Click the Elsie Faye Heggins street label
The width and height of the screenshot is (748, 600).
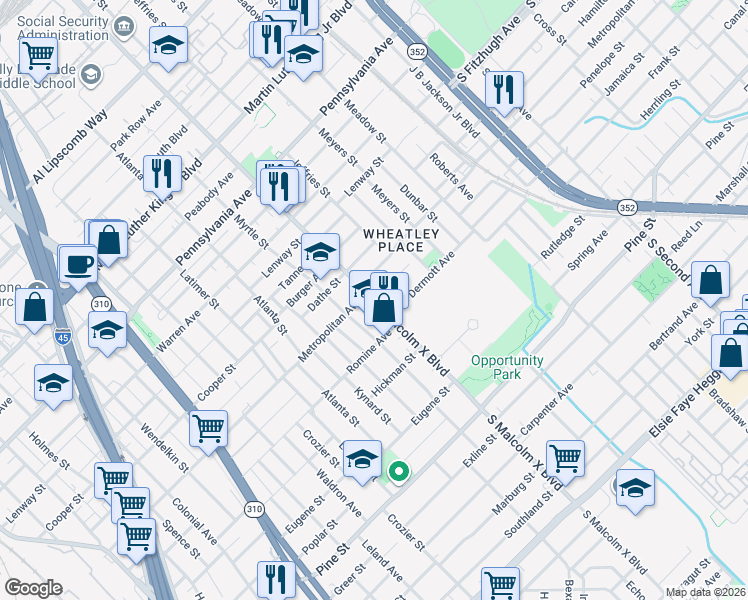[686, 403]
